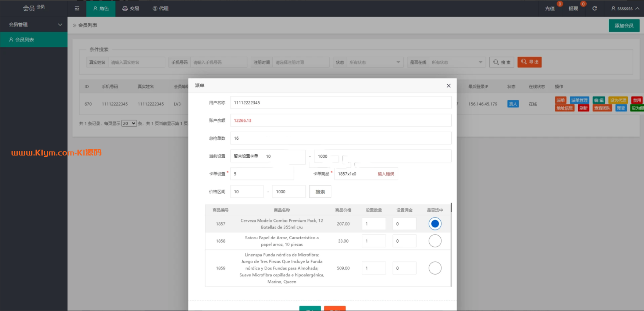The image size is (644, 311).
Task: Open the 是否在线 online status dropdown
Action: click(x=457, y=62)
